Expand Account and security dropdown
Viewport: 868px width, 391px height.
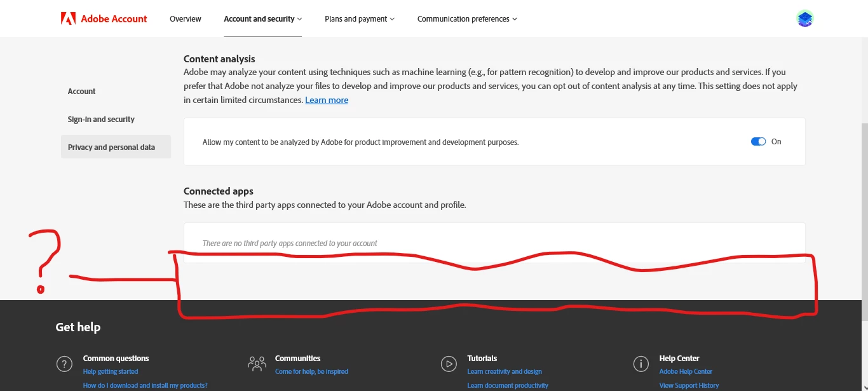coord(262,19)
